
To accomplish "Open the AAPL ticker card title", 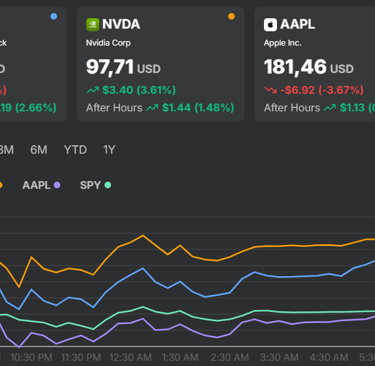I will pyautogui.click(x=297, y=24).
